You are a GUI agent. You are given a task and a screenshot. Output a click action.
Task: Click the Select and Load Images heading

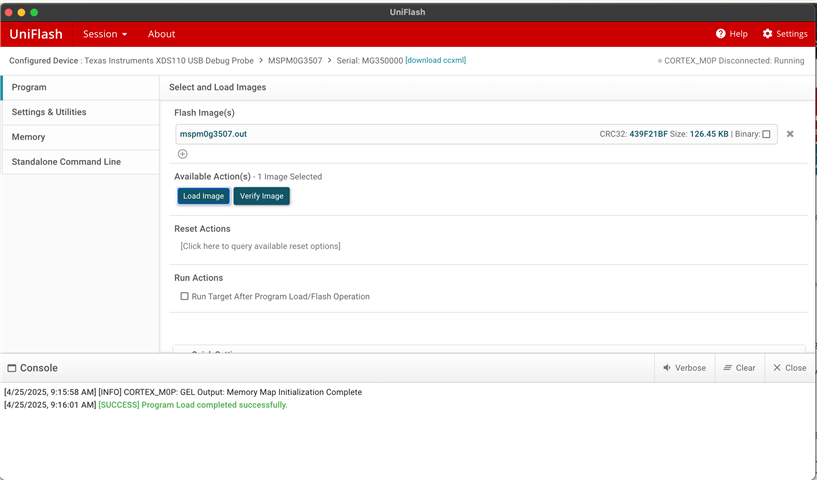point(217,87)
